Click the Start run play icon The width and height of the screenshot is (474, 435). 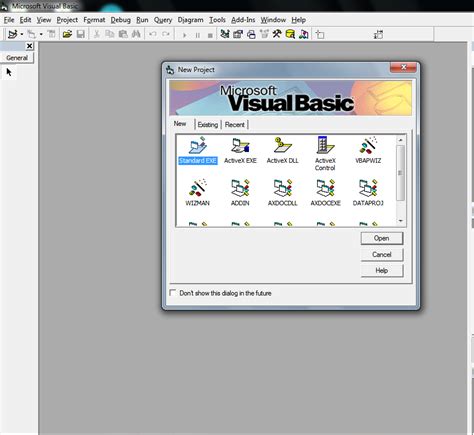tap(185, 35)
